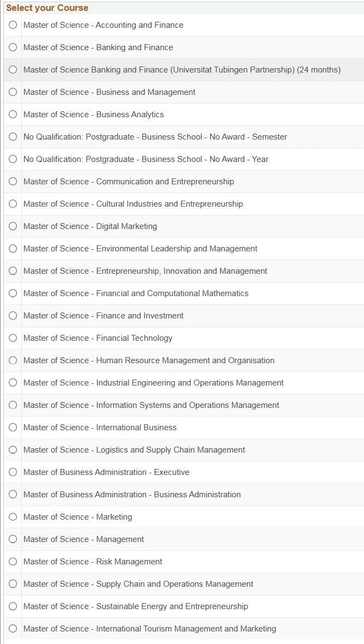
Task: Select Master of Science - Business Analytics
Action: [x=13, y=115]
